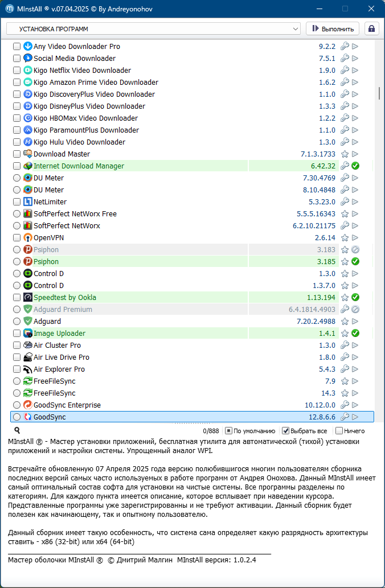Viewport: 385px width, 588px height.
Task: Click the OpenVPN app icon
Action: click(28, 238)
